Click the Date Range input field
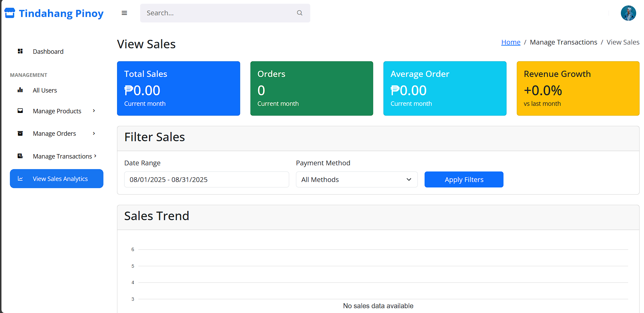 206,179
